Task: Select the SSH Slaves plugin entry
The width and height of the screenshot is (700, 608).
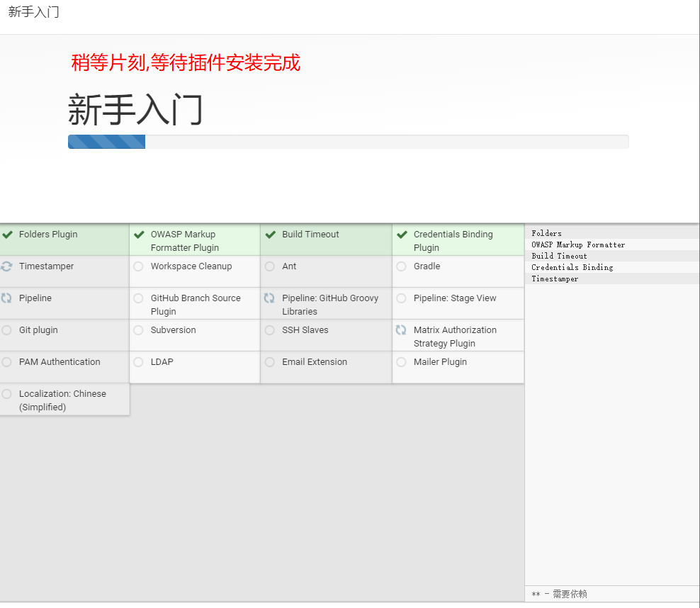Action: click(305, 330)
